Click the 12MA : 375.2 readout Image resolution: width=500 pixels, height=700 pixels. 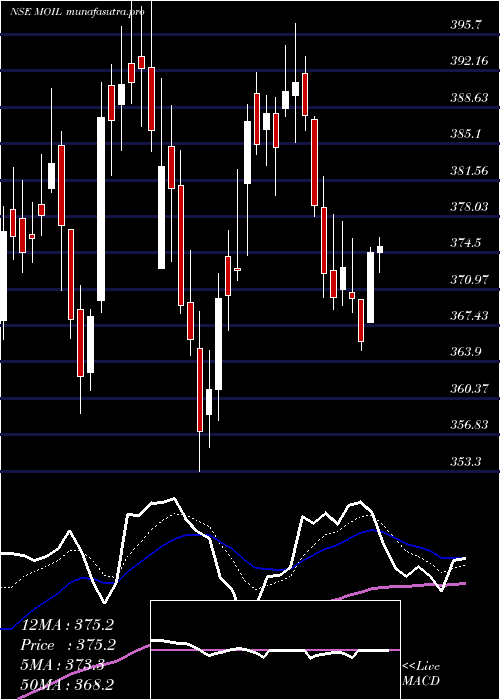[x=67, y=625]
